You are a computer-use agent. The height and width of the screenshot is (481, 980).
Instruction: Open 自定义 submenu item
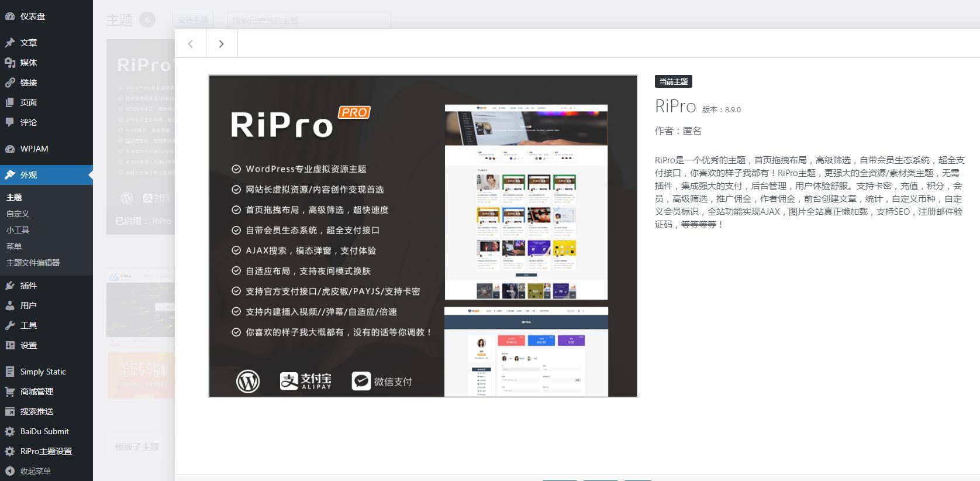18,214
